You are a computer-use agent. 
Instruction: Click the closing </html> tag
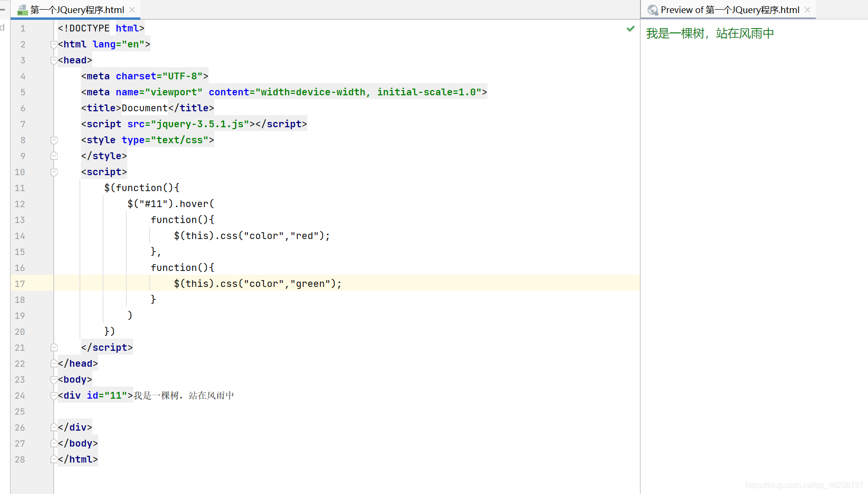[78, 460]
